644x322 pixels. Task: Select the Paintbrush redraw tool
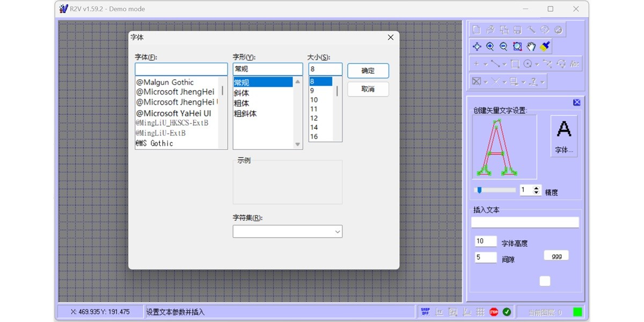(544, 47)
